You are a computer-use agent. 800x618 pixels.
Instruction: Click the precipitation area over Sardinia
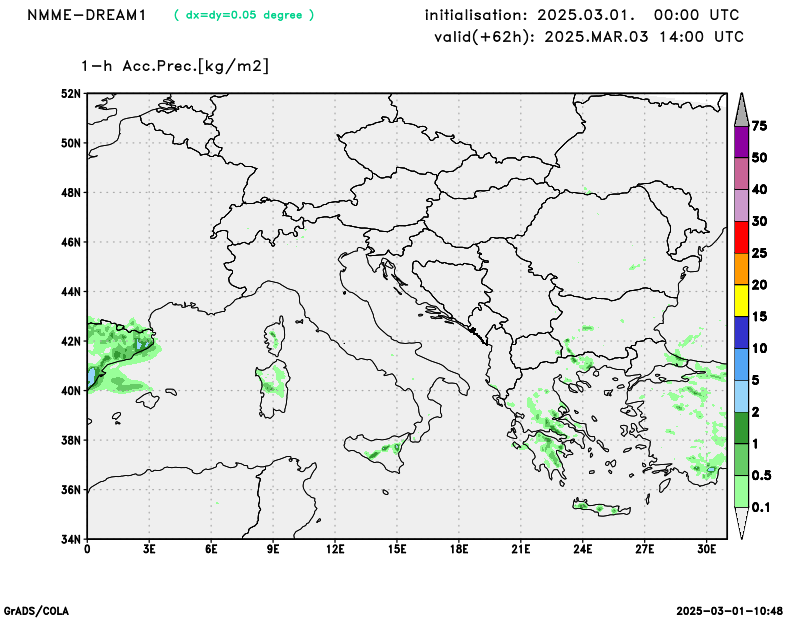pos(273,382)
